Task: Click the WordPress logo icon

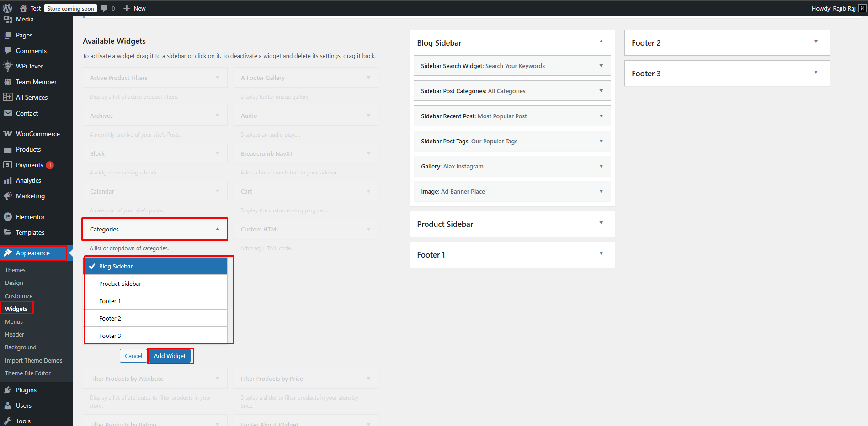Action: tap(7, 8)
